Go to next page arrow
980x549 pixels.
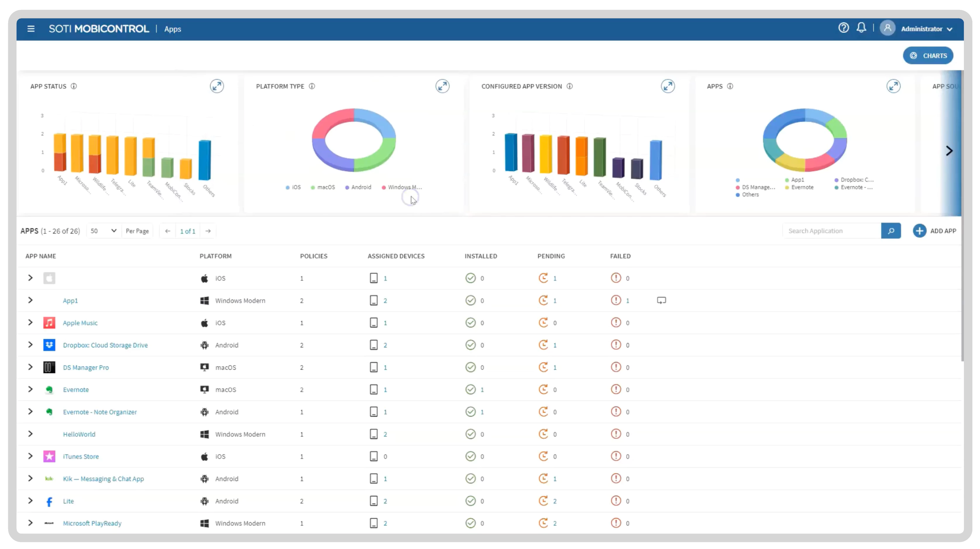point(208,232)
